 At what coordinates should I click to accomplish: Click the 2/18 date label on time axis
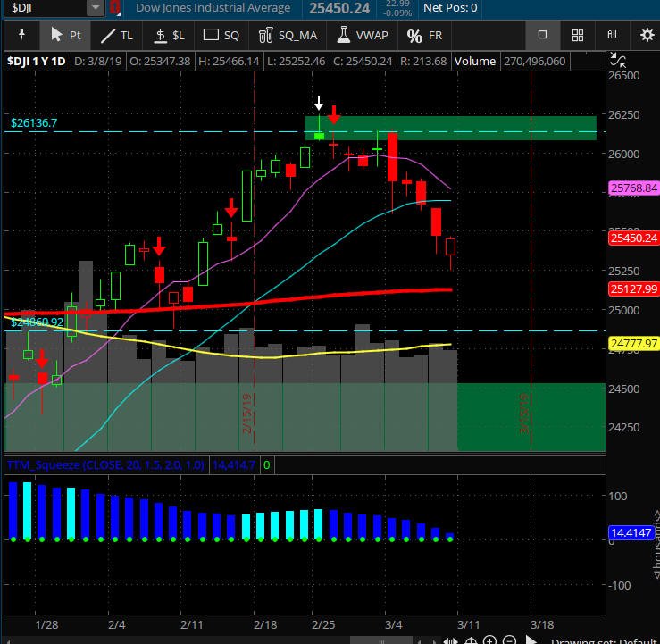265,624
